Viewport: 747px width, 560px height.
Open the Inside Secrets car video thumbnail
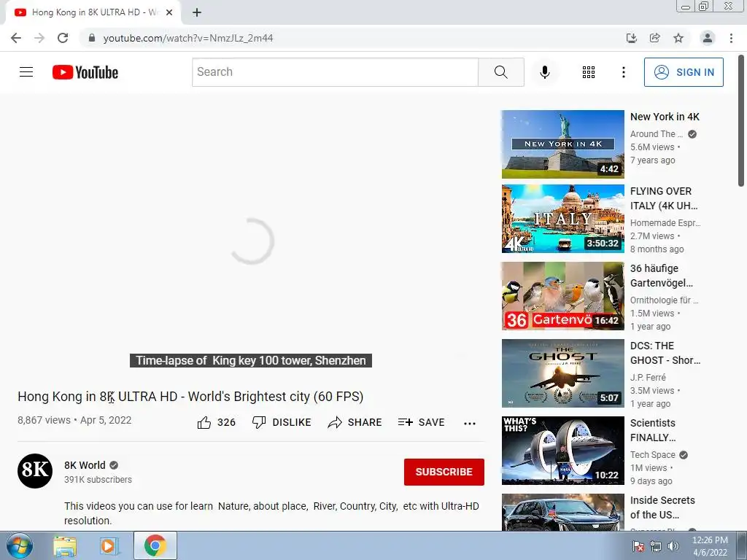[x=562, y=513]
